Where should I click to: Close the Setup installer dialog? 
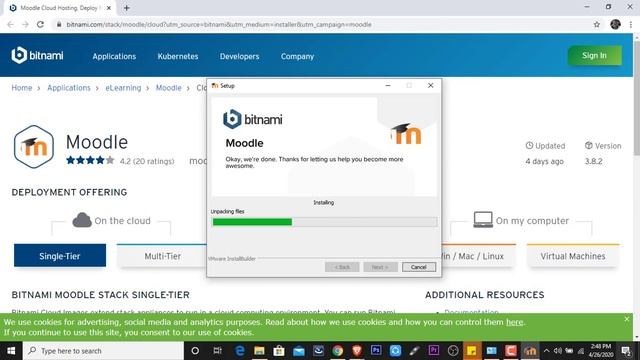[x=430, y=85]
